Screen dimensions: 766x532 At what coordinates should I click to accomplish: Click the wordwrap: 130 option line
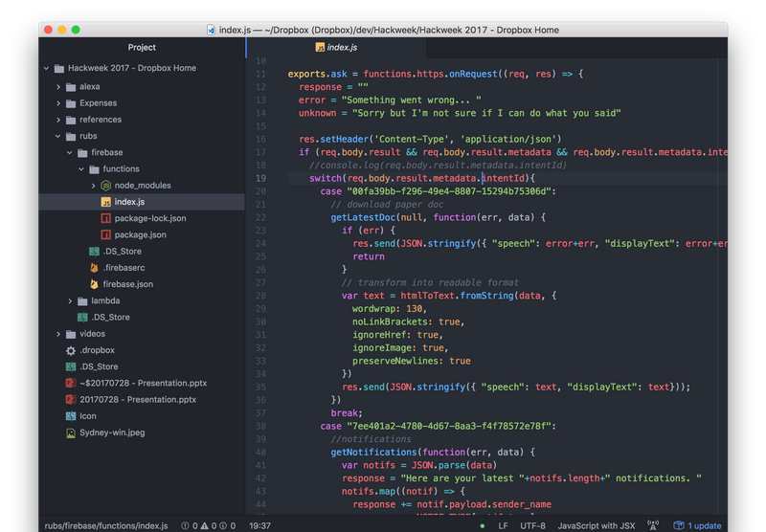coord(390,309)
